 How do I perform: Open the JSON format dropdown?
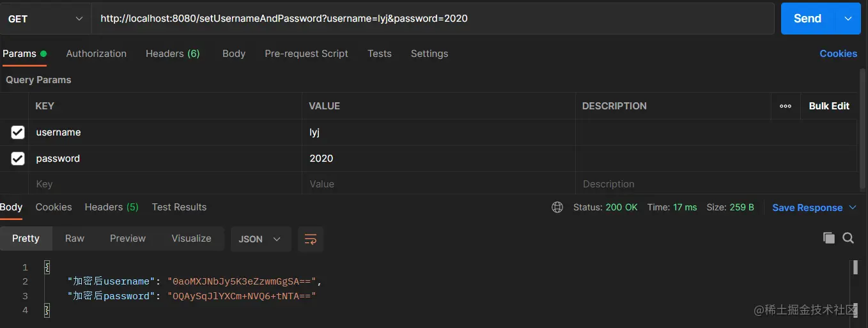[260, 239]
